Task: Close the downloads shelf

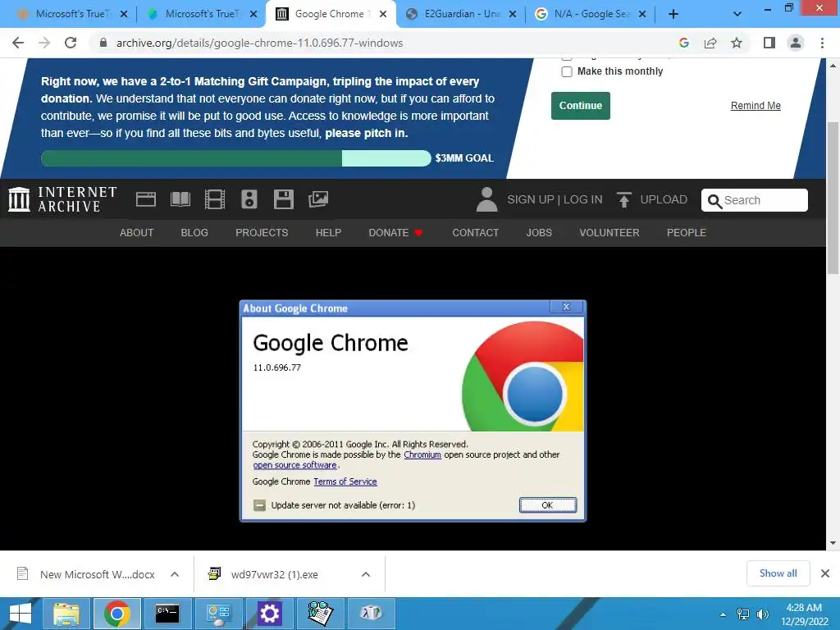Action: tap(825, 573)
